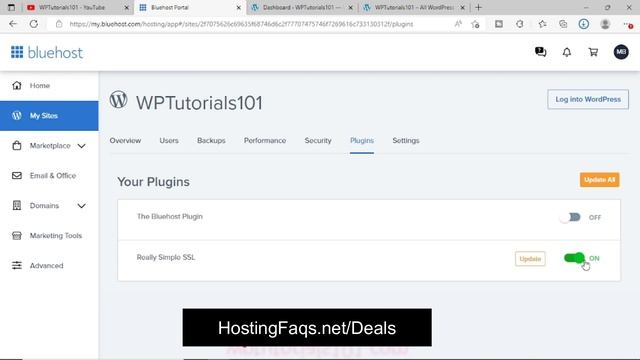Open the browser downloads icon
The width and height of the screenshot is (640, 360).
584,24
